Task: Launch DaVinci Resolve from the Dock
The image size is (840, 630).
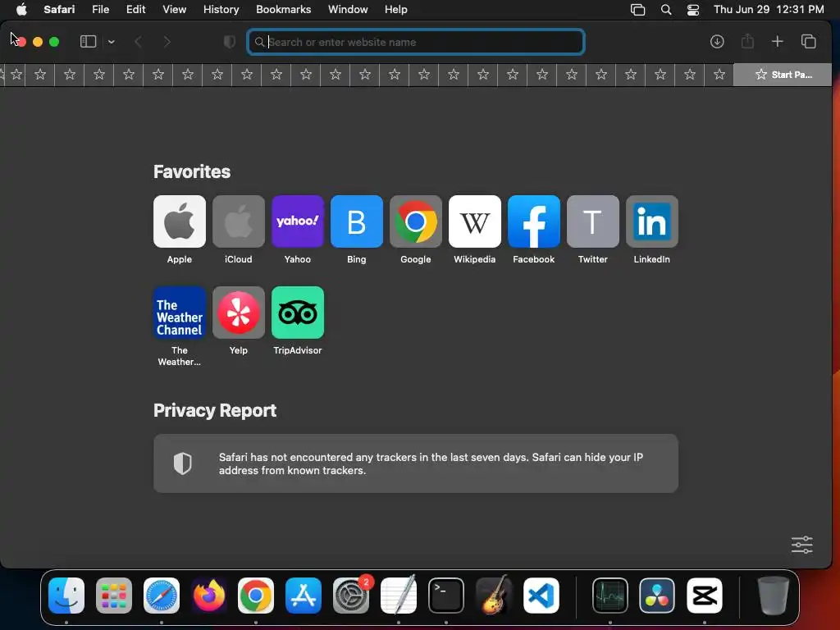Action: point(657,596)
